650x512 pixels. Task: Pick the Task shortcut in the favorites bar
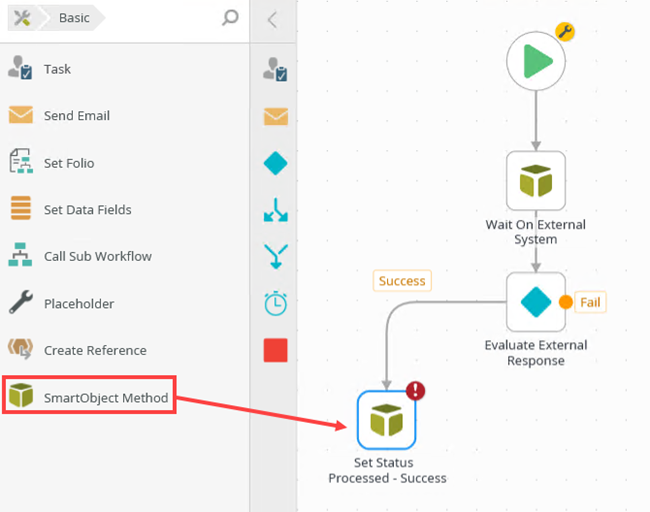pyautogui.click(x=275, y=69)
